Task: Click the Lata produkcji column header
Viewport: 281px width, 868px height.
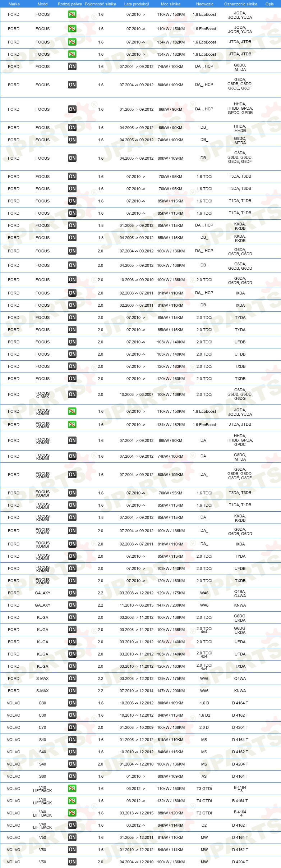Action: 137,4
